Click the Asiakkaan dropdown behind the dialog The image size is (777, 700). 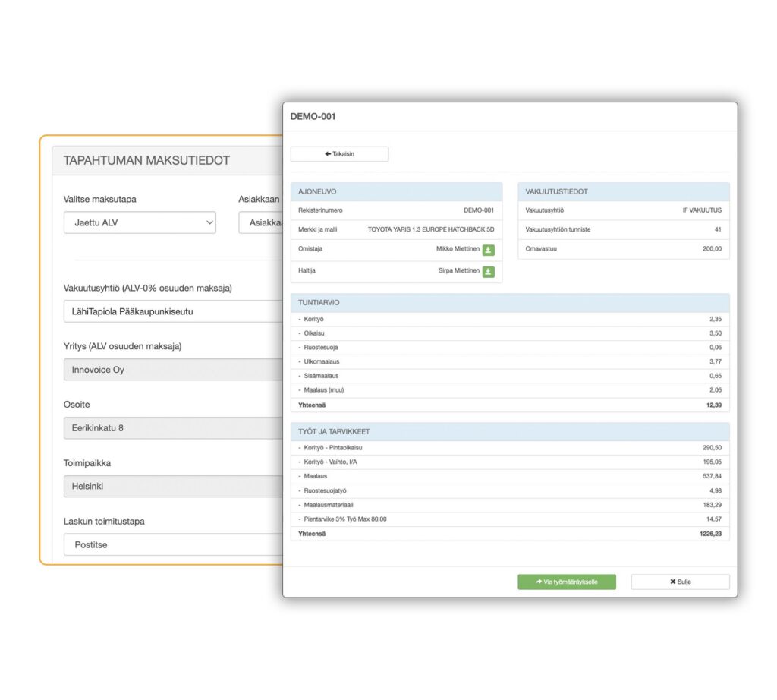pos(261,222)
